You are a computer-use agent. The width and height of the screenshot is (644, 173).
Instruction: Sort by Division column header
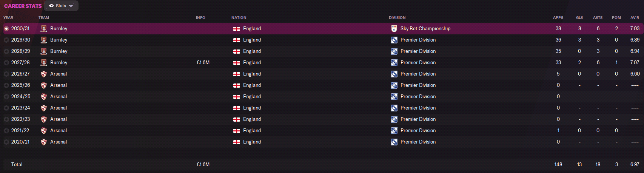[x=397, y=18]
